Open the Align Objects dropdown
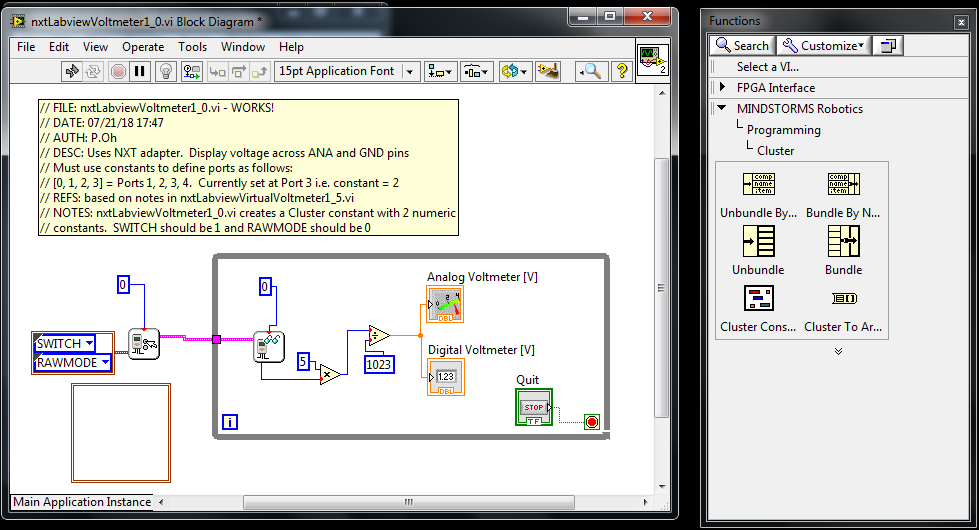This screenshot has height=530, width=979. [441, 72]
